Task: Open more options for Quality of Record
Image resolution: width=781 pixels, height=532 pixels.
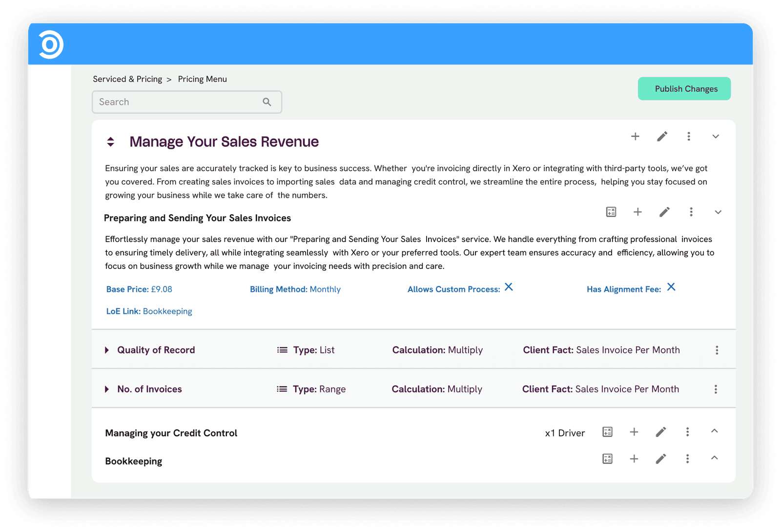Action: (x=717, y=350)
